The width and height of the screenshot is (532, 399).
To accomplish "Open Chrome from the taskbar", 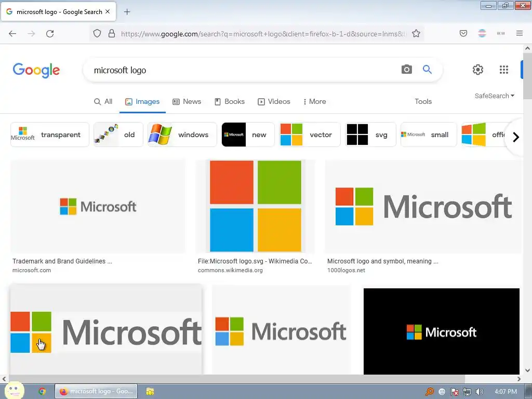I will pyautogui.click(x=42, y=391).
